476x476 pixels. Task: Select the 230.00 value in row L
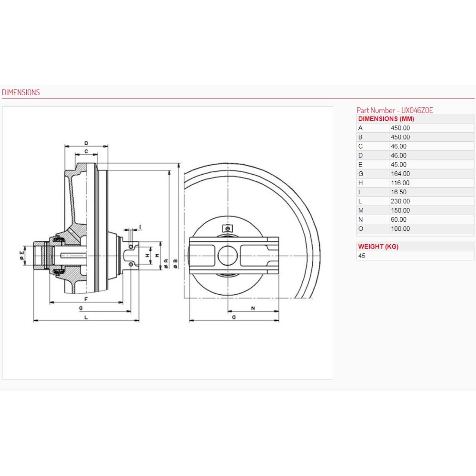400,201
